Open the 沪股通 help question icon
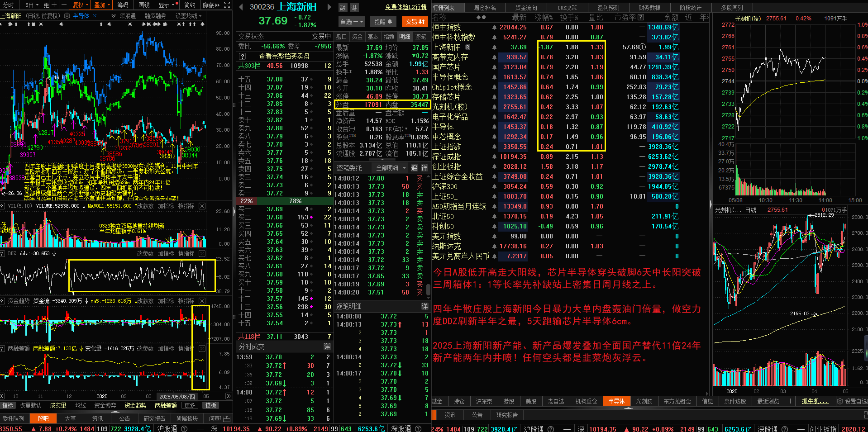 [x=184, y=428]
